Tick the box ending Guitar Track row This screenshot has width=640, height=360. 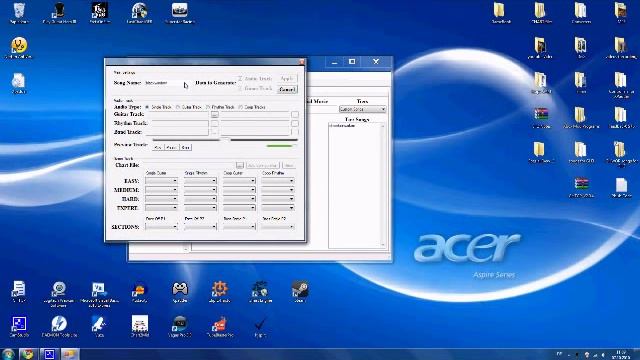pyautogui.click(x=295, y=115)
